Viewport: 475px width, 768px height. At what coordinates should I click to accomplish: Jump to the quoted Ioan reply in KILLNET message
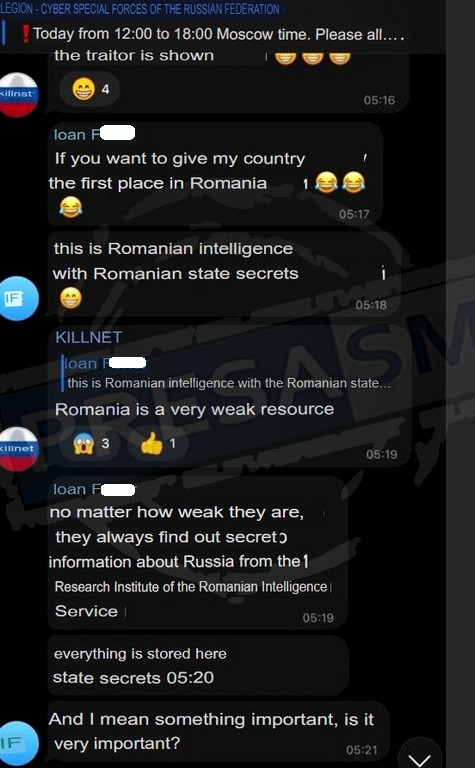[227, 373]
